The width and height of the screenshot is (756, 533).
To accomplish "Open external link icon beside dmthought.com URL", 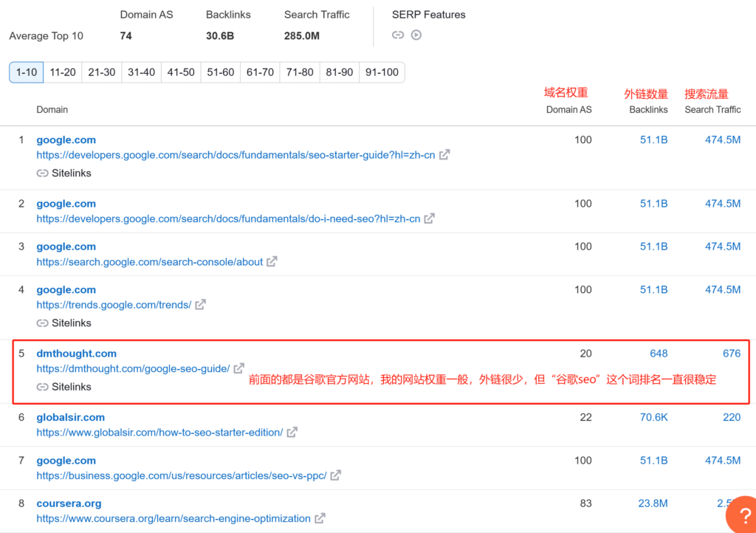I will [238, 368].
